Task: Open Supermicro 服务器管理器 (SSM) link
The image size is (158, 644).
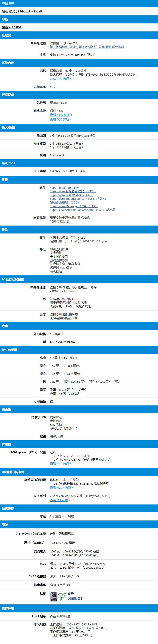Action: tap(73, 191)
